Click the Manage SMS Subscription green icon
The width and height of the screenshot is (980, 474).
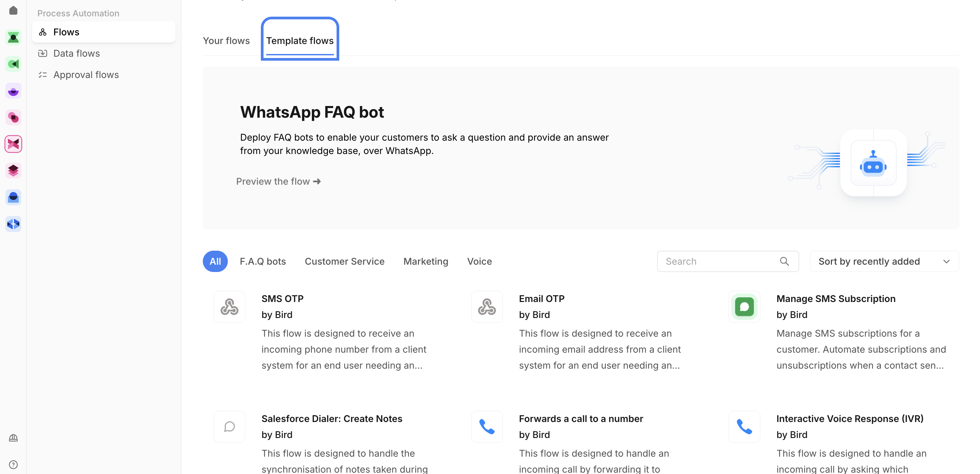744,307
